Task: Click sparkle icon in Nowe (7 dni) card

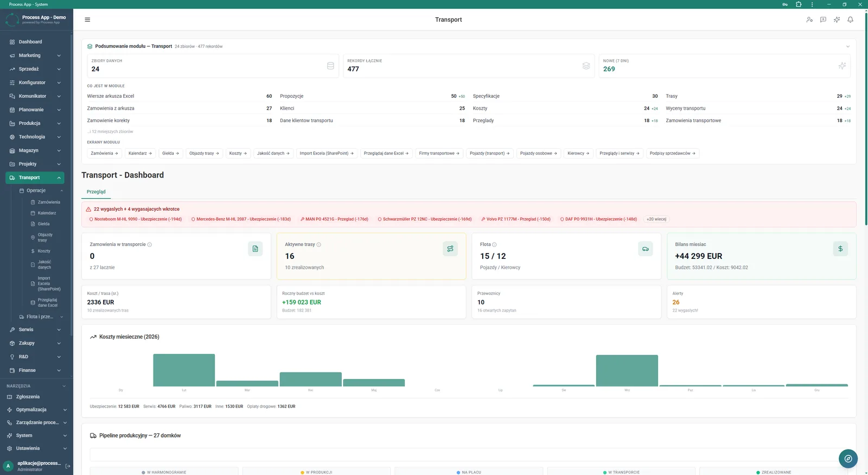Action: coord(842,66)
